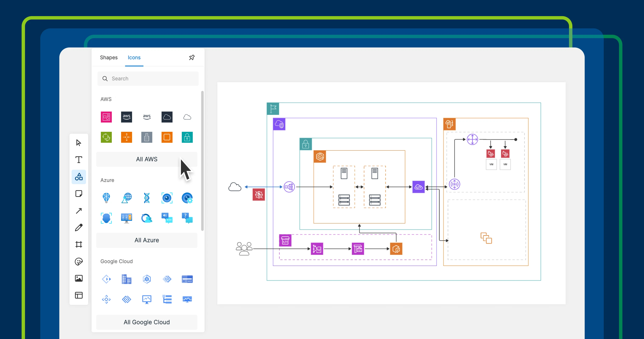Pick the dark AWS logo icon
The image size is (644, 339).
click(126, 117)
